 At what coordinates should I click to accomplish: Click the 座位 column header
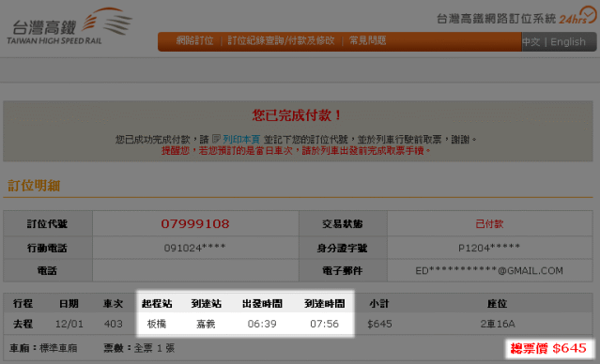coord(497,304)
